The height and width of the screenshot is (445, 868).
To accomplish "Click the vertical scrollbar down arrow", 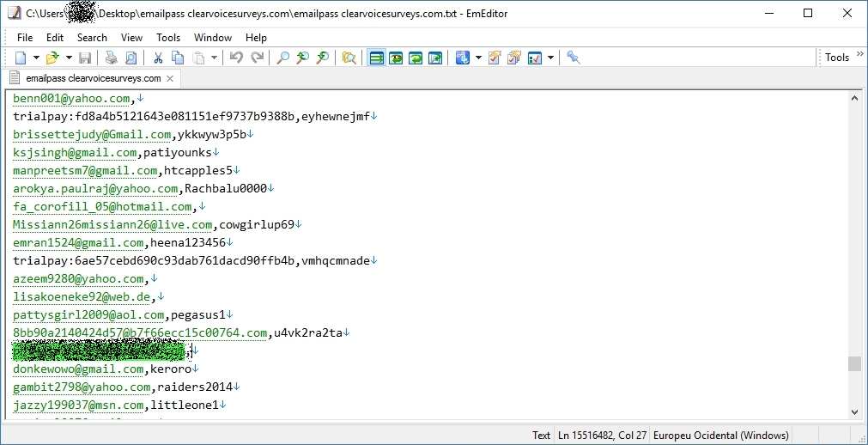I will click(854, 412).
